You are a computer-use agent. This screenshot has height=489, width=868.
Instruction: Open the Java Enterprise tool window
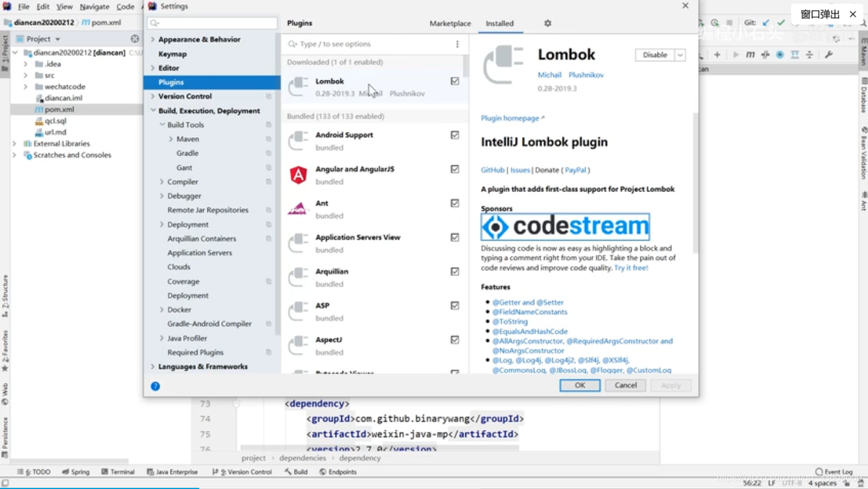(172, 472)
